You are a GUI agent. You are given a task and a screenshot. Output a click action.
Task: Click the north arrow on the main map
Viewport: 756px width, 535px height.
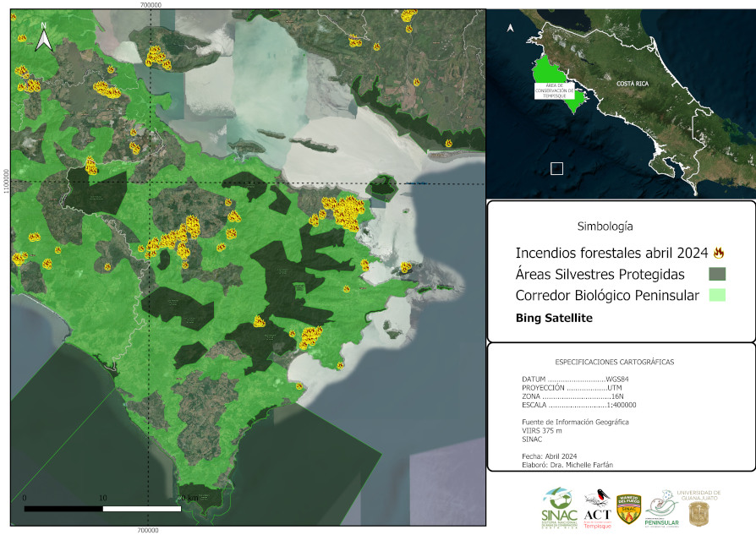46,37
